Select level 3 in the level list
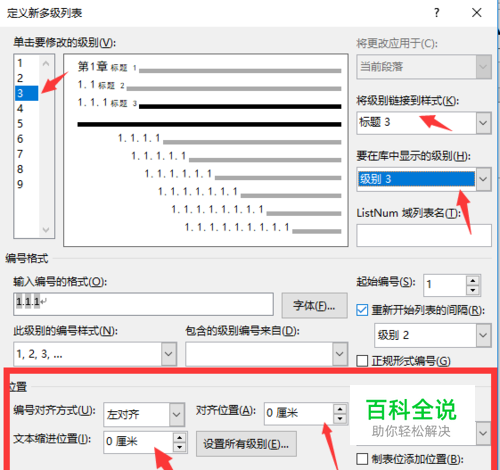The height and width of the screenshot is (470, 500). click(x=27, y=93)
